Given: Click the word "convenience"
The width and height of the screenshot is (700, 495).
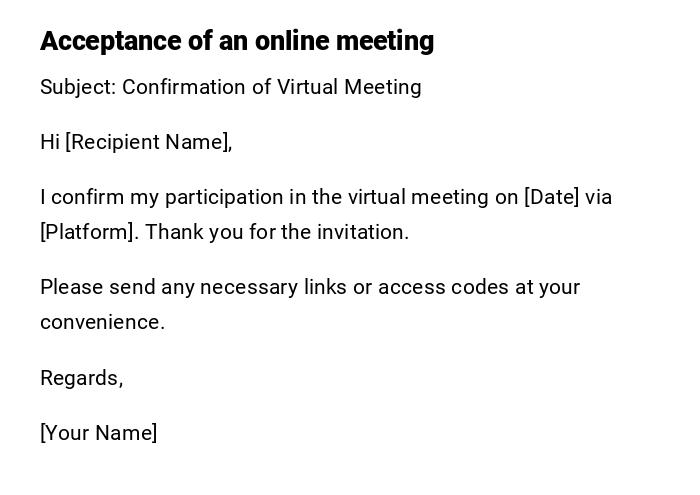Looking at the screenshot, I should (102, 322).
